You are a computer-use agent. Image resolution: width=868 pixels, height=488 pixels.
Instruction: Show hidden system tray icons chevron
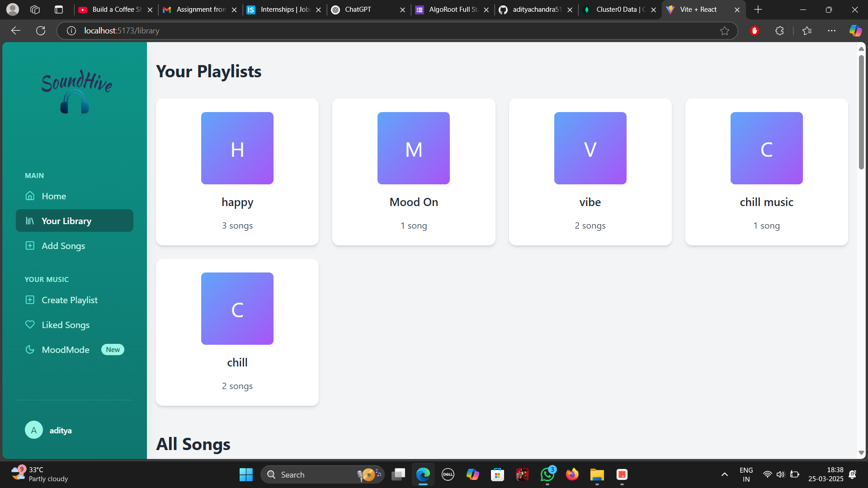[x=725, y=474]
